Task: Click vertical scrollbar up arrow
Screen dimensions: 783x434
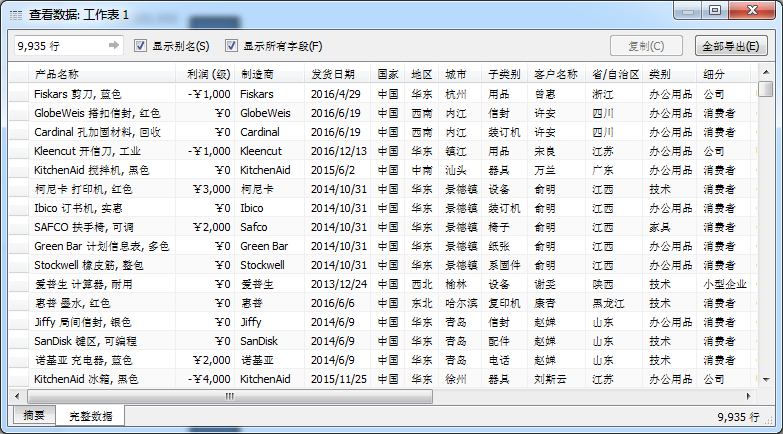Action: click(x=766, y=72)
